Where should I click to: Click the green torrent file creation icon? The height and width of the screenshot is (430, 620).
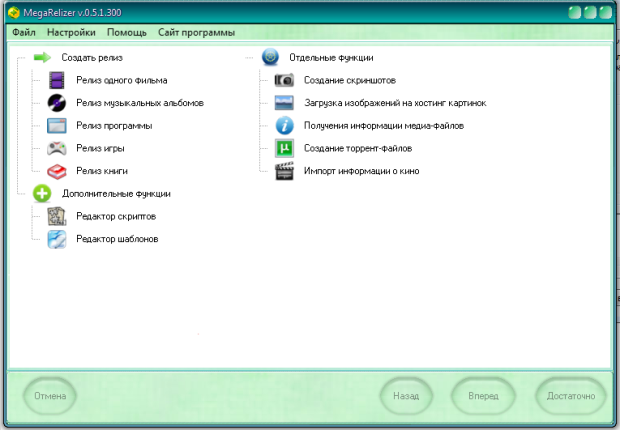point(285,149)
